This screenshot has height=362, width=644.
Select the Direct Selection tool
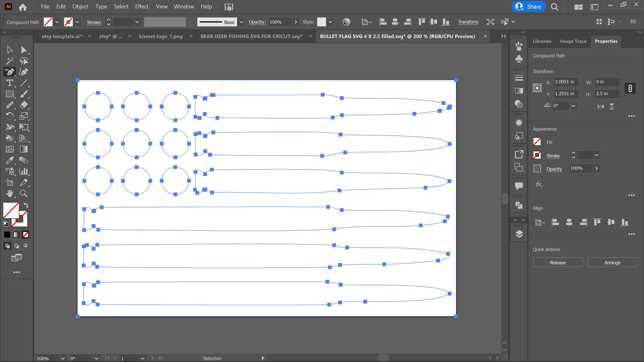[x=24, y=50]
